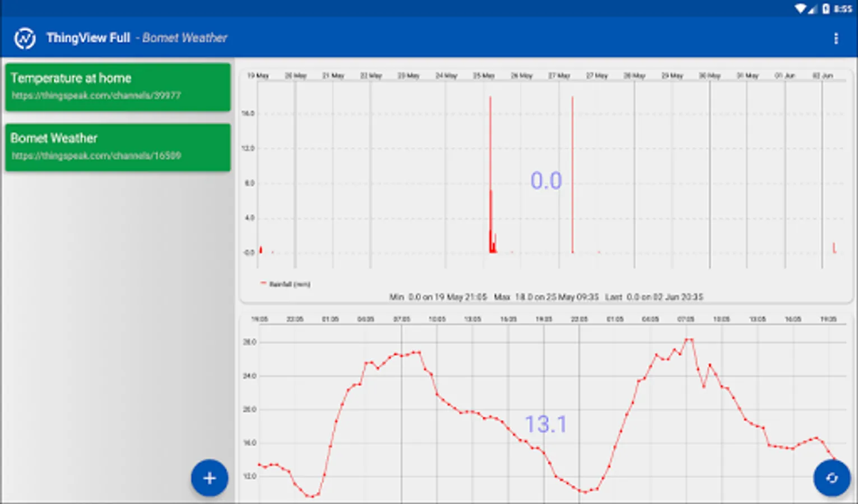The width and height of the screenshot is (858, 504).
Task: Click the 28.0 label on the temperature axis
Action: tap(249, 342)
